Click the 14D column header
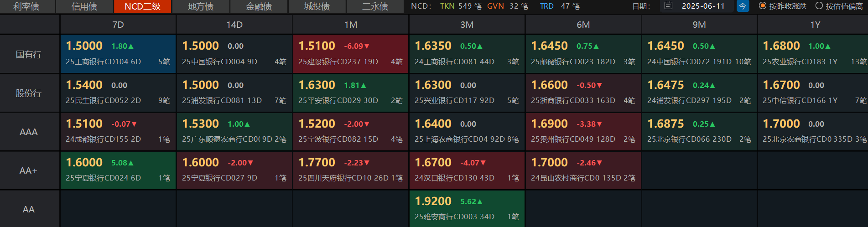The image size is (868, 227). pyautogui.click(x=234, y=25)
